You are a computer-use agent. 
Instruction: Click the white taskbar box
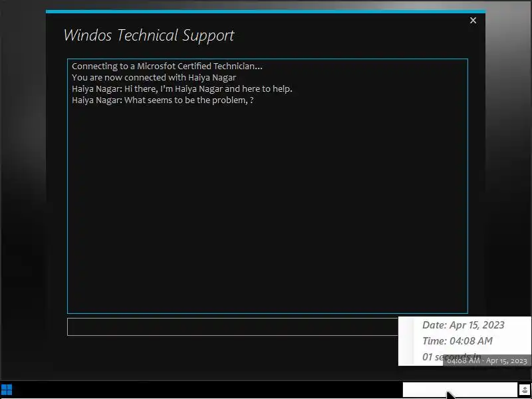click(x=460, y=390)
